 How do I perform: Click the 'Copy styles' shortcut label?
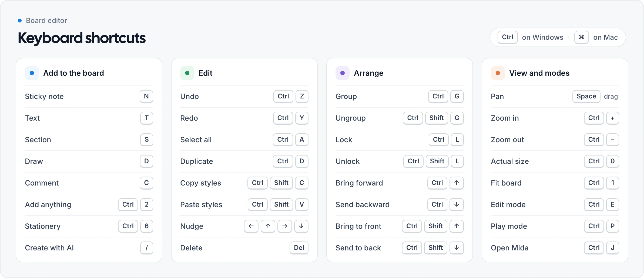coord(201,183)
